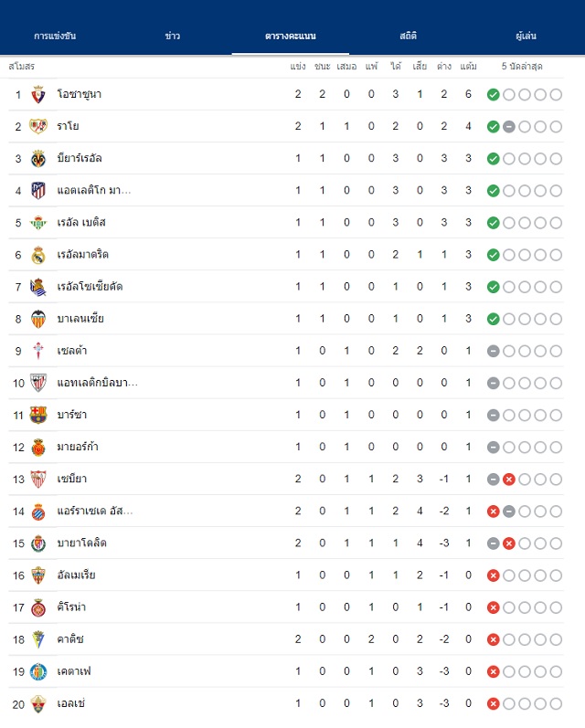This screenshot has height=728, width=585.
Task: Open the ผู้เล่น tab
Action: [526, 36]
